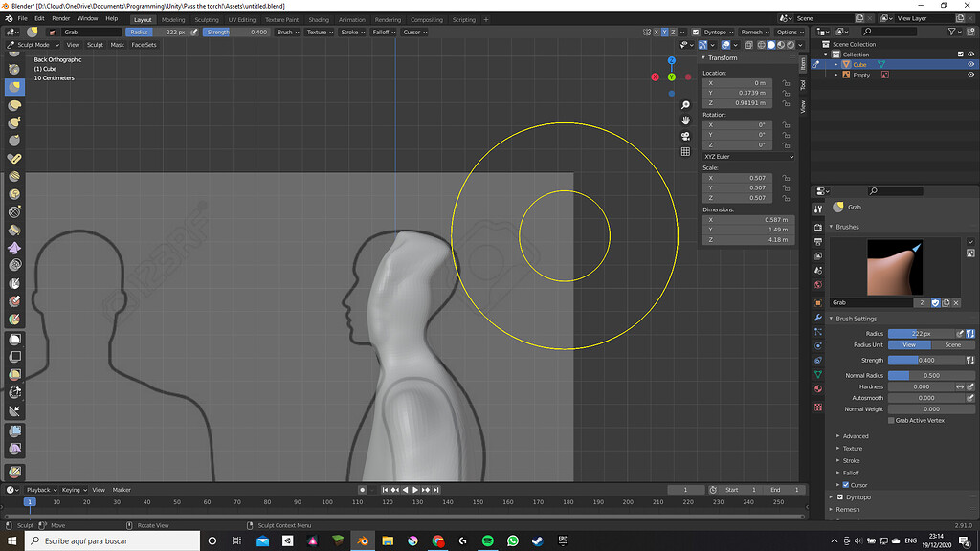The height and width of the screenshot is (551, 980).
Task: Open the Brush dropdown in header
Action: pyautogui.click(x=288, y=32)
